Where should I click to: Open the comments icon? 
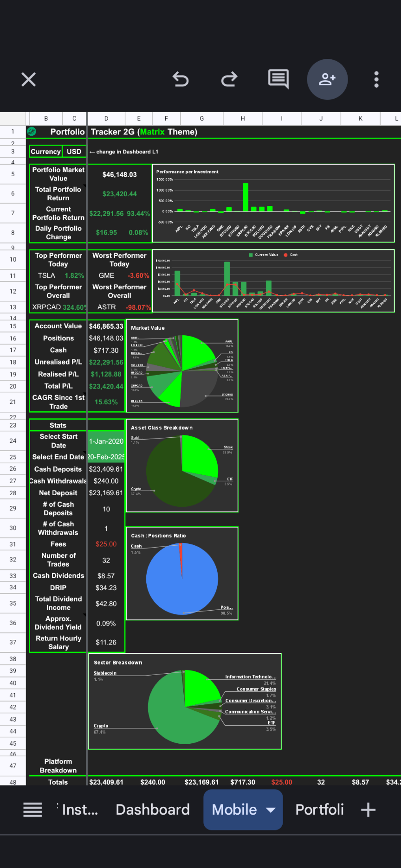point(278,79)
